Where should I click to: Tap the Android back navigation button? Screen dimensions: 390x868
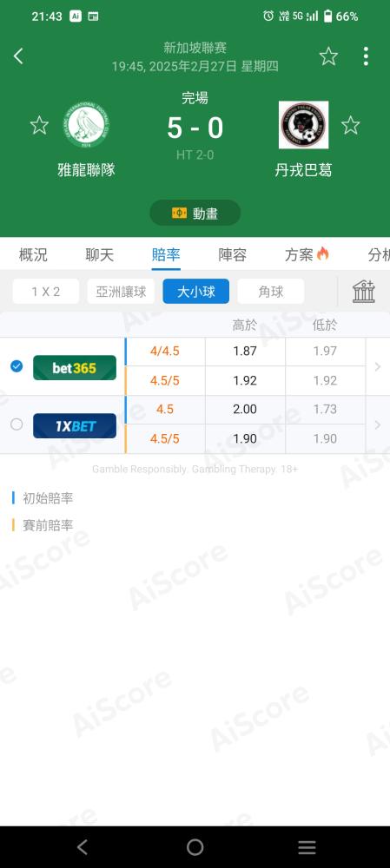83,847
